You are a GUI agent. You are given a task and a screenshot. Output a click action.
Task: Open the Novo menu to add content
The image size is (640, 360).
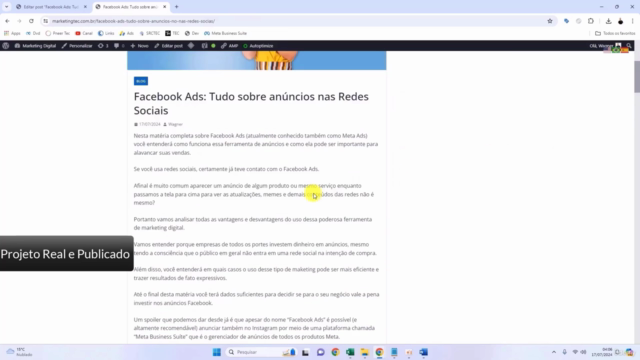(140, 46)
